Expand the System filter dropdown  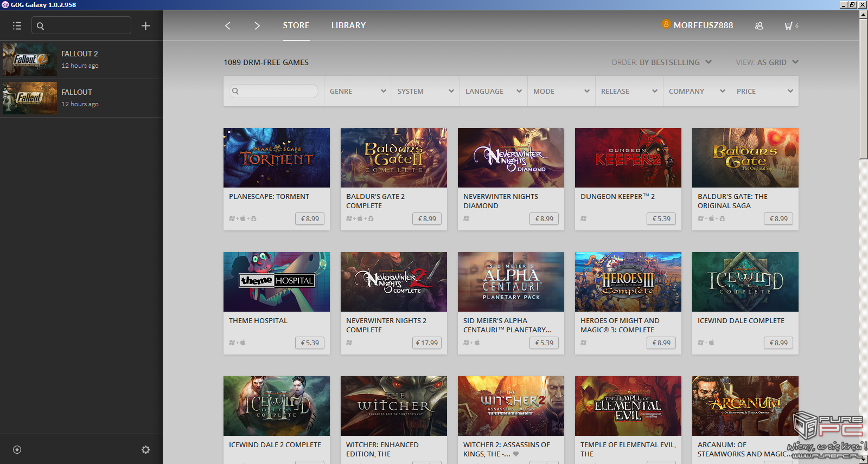click(425, 91)
